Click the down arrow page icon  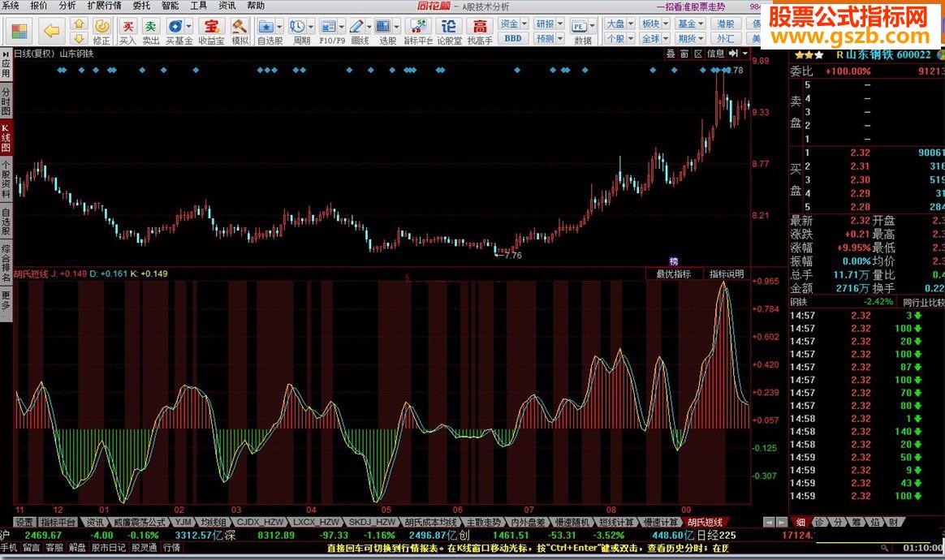click(79, 39)
